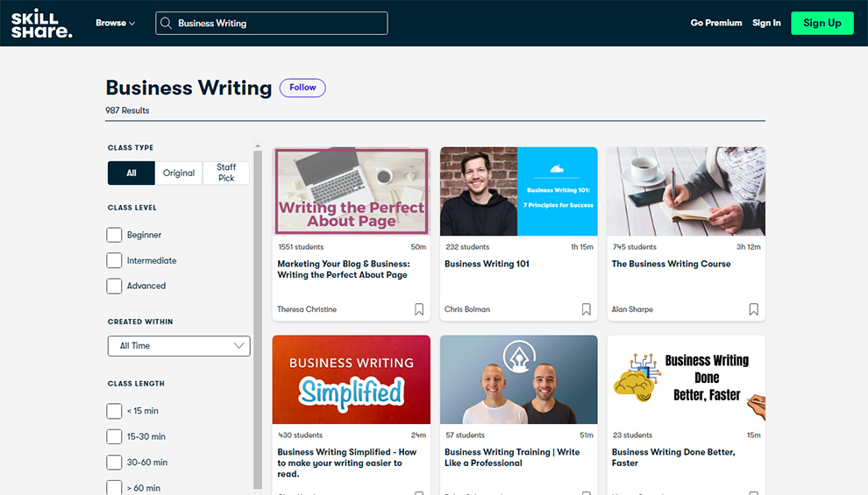This screenshot has width=868, height=495.
Task: Check the Advanced class level box
Action: coord(114,286)
